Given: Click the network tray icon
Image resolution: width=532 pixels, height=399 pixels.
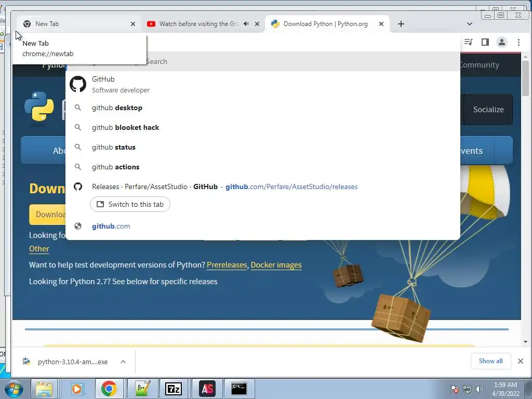Looking at the screenshot, I should click(467, 389).
